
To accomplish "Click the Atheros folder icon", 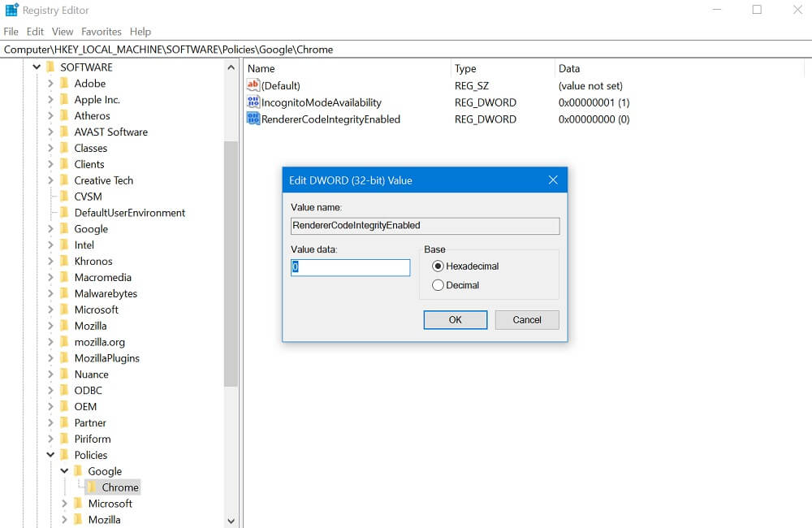I will (65, 115).
